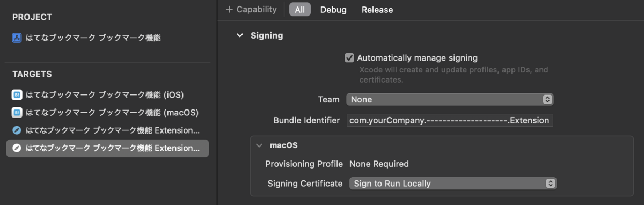
Task: Click the unselected Extension target's Safari icon
Action: point(17,130)
